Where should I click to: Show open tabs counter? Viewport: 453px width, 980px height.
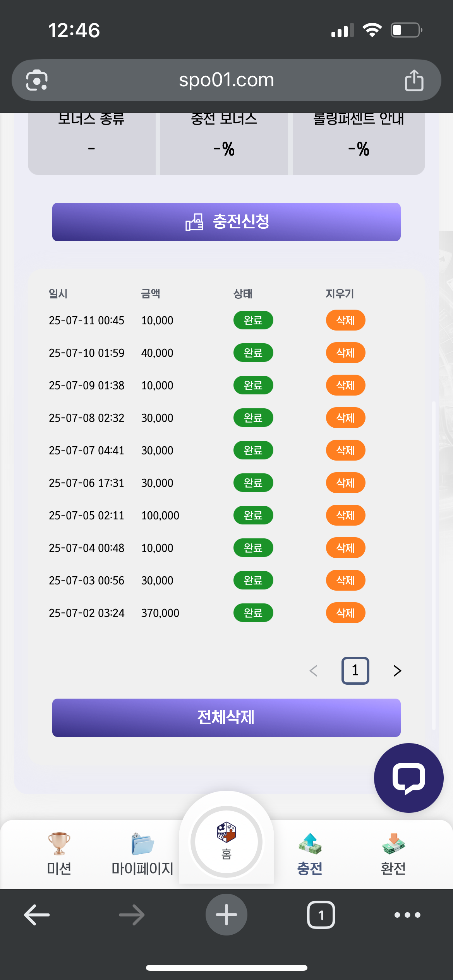(x=321, y=915)
